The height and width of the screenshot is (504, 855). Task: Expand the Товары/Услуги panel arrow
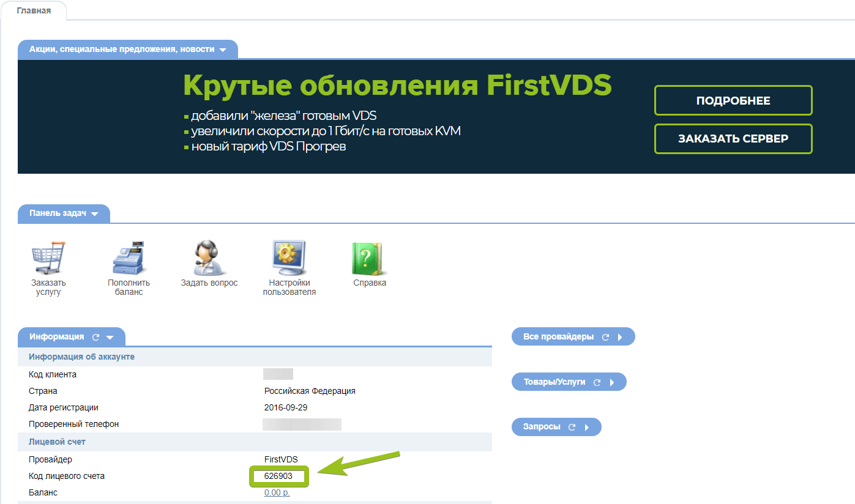pos(611,382)
